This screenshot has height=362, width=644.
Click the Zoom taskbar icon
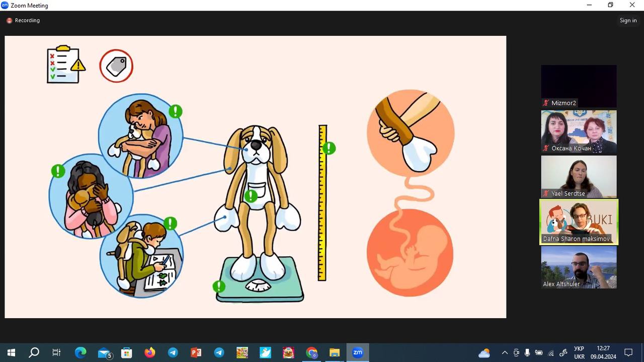coord(358,352)
